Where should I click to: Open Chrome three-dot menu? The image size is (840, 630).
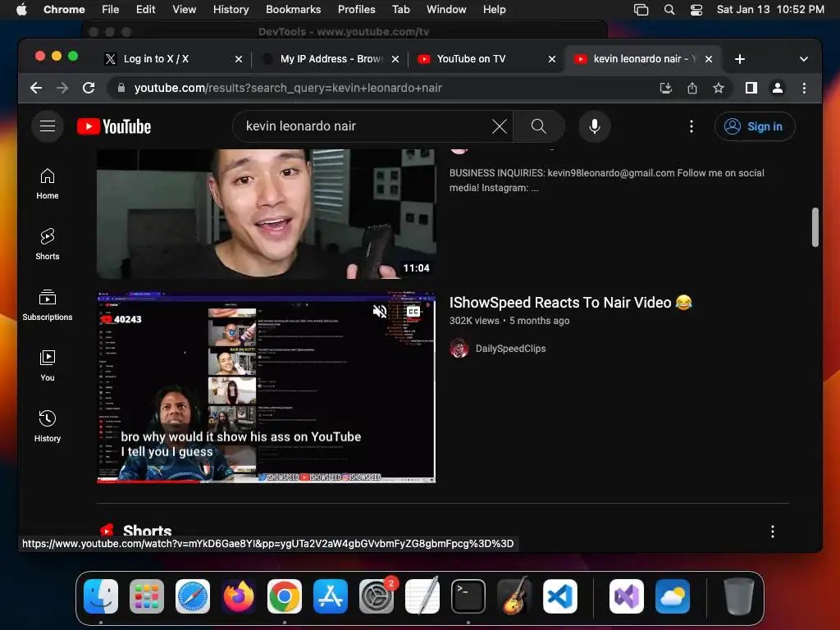click(x=804, y=88)
